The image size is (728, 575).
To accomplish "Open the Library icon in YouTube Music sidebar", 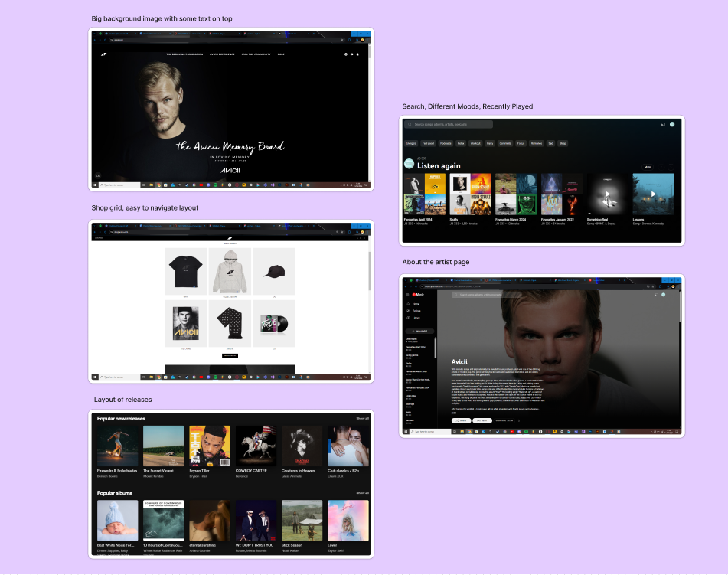I will pos(407,317).
